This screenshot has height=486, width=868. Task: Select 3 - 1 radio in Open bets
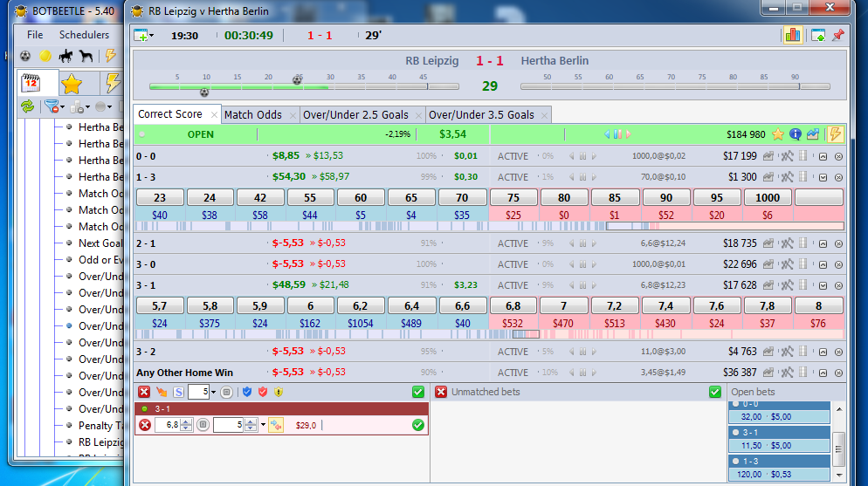(x=735, y=433)
